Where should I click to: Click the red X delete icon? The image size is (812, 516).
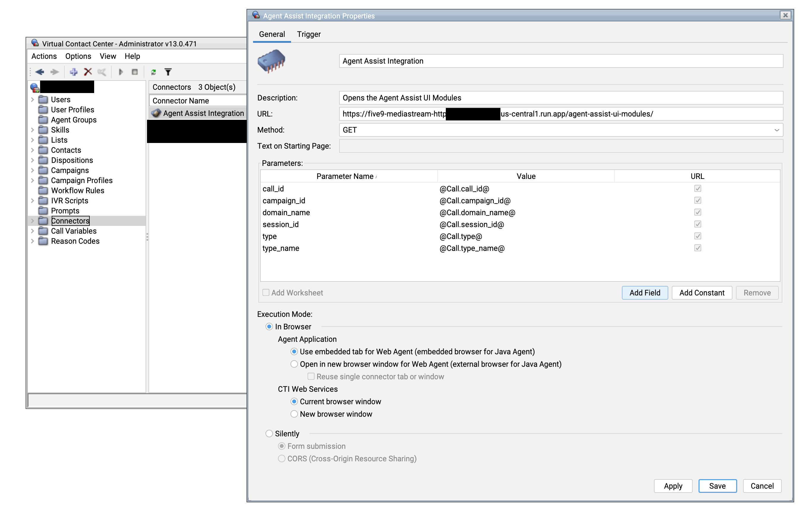88,72
